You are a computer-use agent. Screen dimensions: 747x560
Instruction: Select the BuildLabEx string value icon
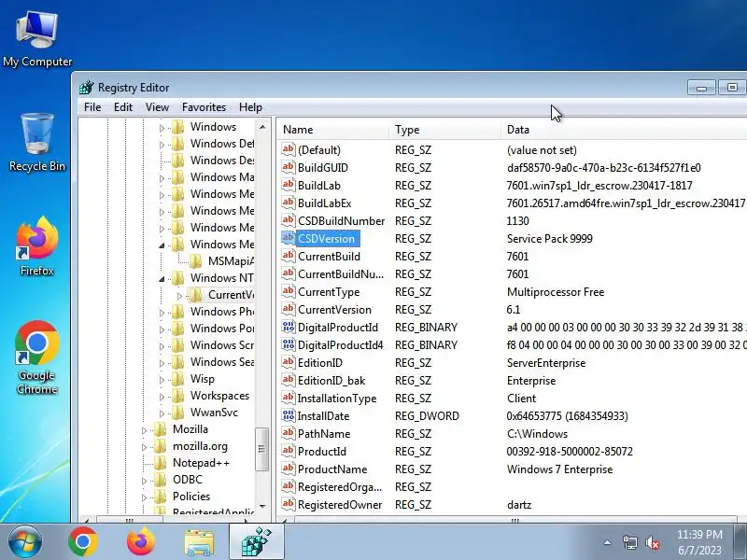click(x=289, y=203)
